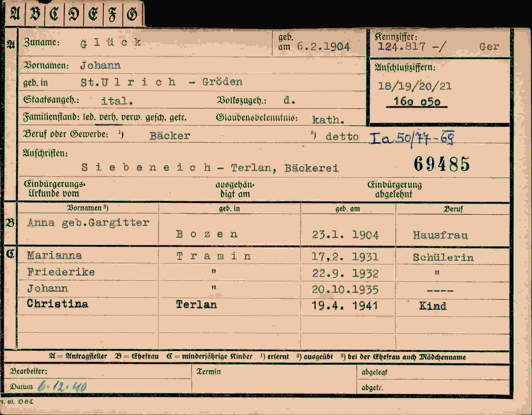
Task: Click the surname 'G l ü c k'
Action: [x=111, y=43]
